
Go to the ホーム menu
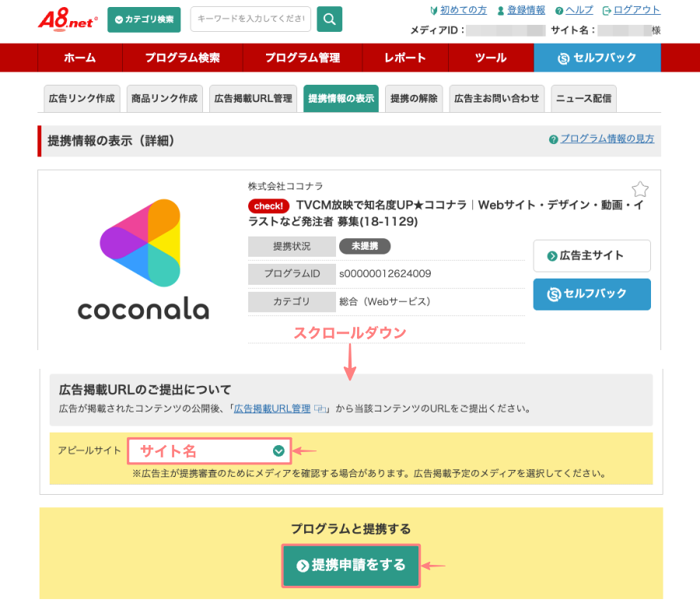80,58
